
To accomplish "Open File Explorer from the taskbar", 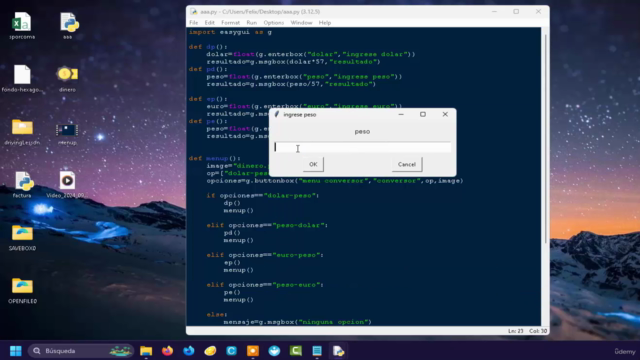I will click(x=146, y=351).
